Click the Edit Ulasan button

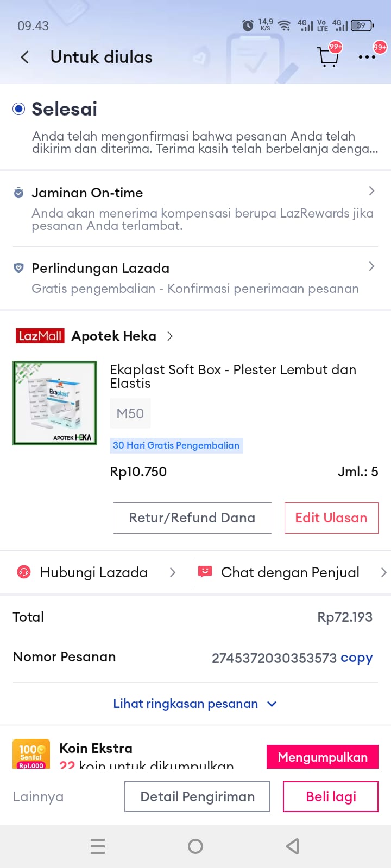pyautogui.click(x=331, y=518)
